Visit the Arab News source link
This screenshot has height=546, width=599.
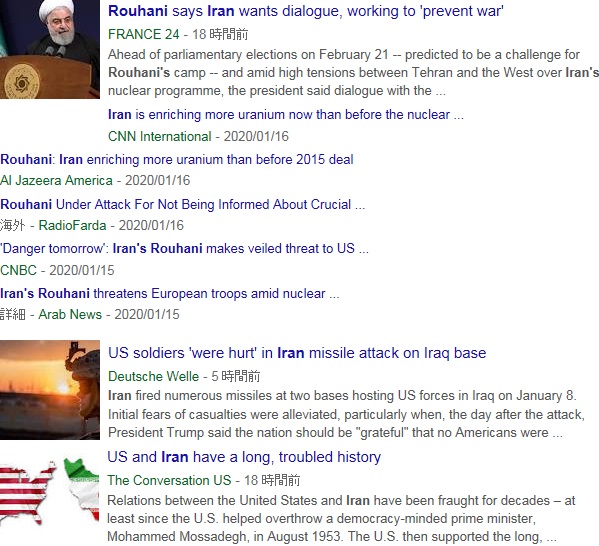click(70, 314)
